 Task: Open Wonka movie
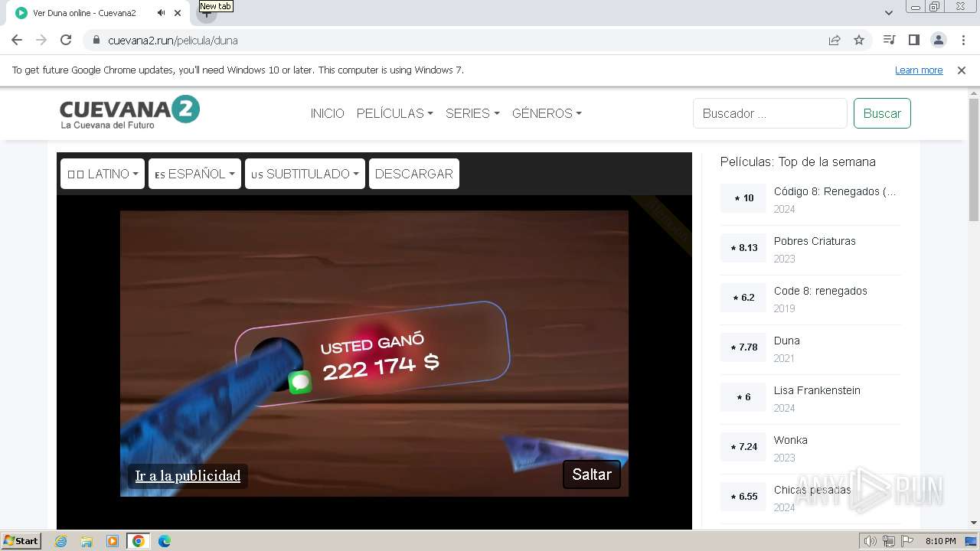790,441
